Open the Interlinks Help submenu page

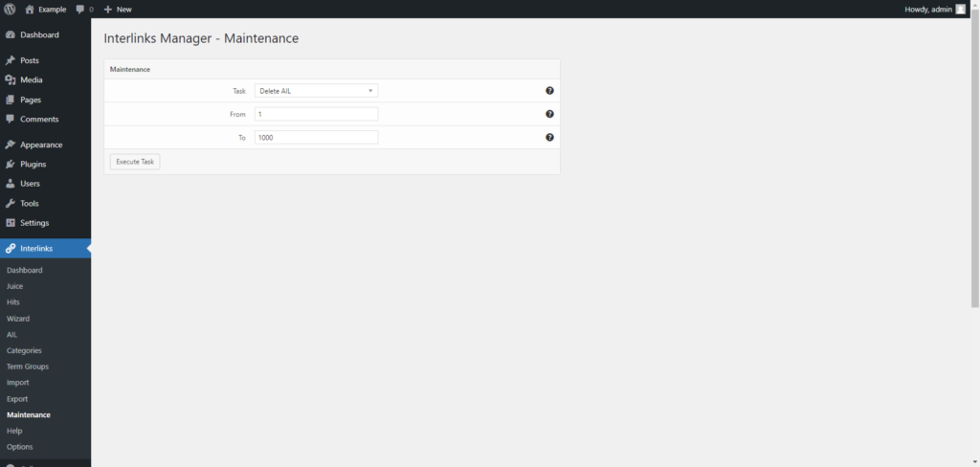pos(14,431)
